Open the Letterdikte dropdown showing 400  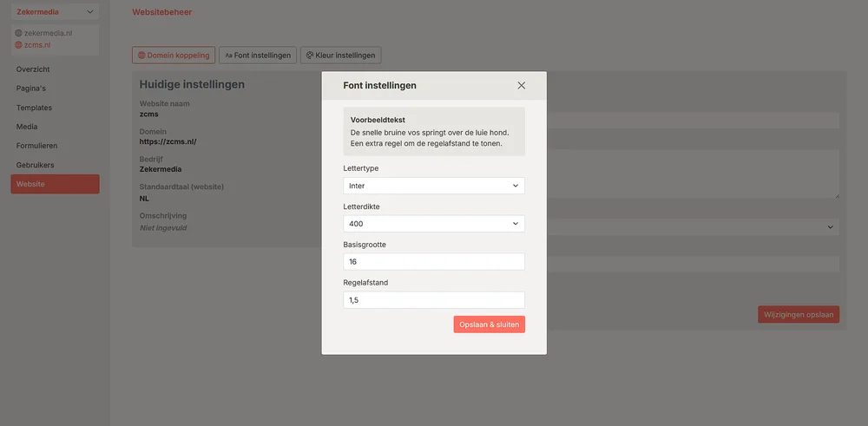point(433,224)
